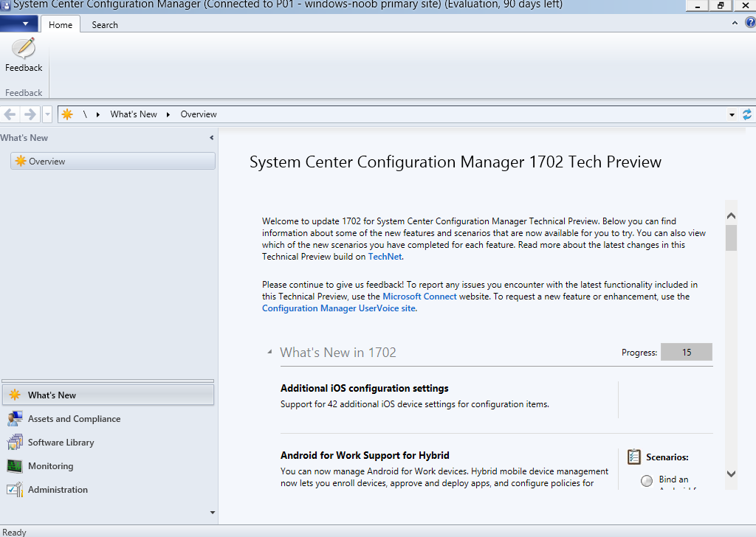Click the Ready status bar text
Image resolution: width=756 pixels, height=537 pixels.
[14, 532]
